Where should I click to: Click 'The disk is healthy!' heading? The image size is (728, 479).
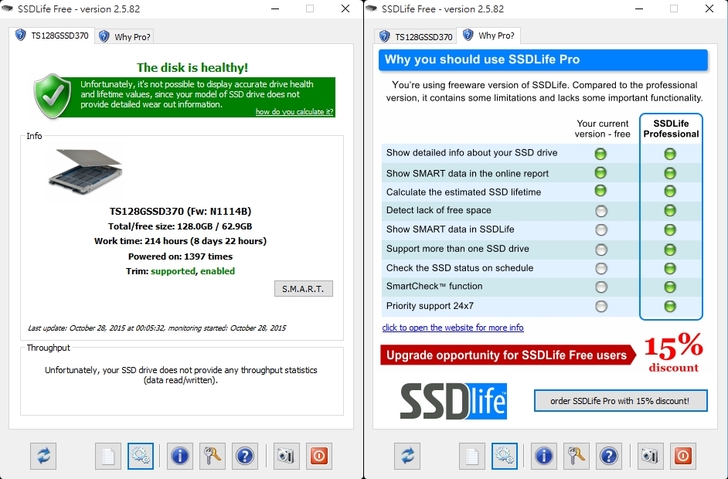pos(192,68)
